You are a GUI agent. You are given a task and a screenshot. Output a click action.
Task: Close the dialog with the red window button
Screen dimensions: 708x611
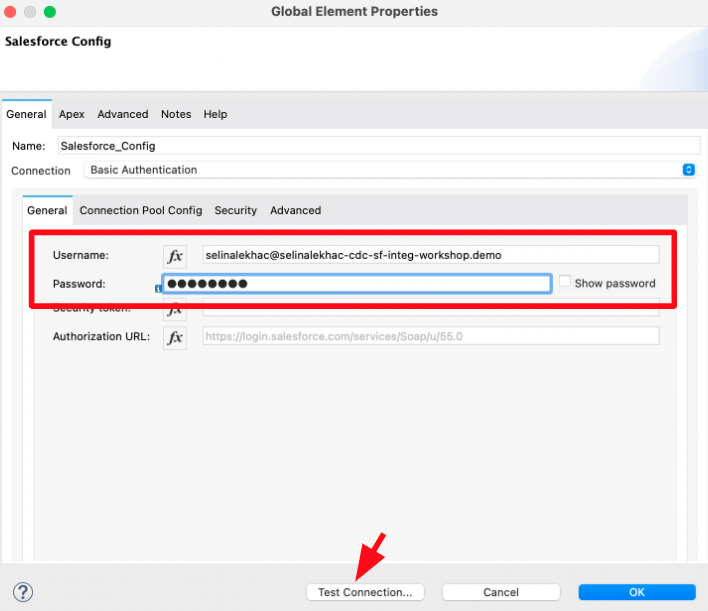(x=10, y=12)
